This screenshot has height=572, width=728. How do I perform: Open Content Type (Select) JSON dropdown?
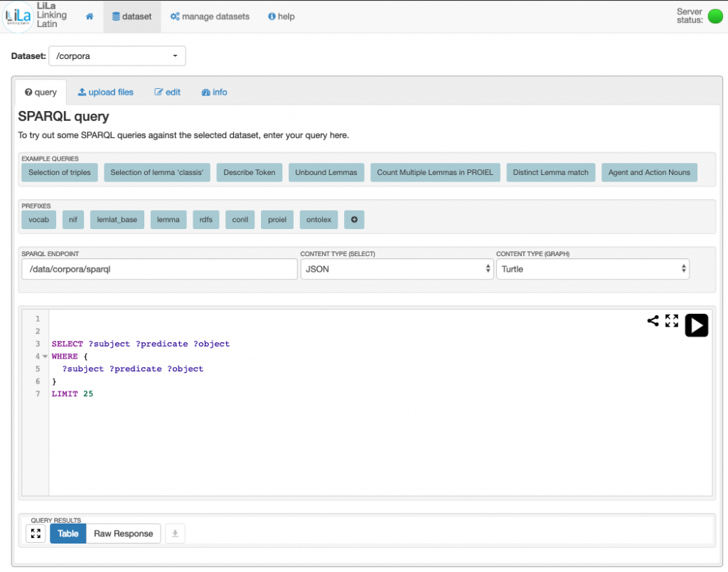(397, 269)
